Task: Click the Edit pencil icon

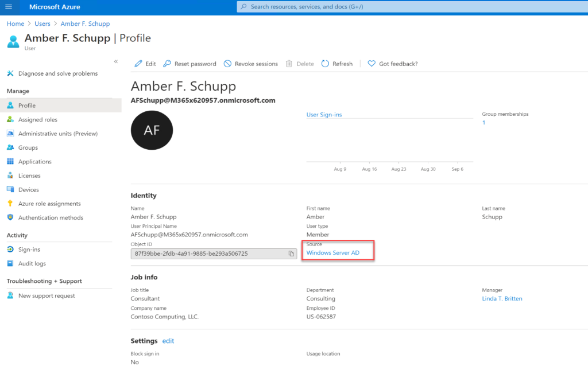Action: point(138,64)
